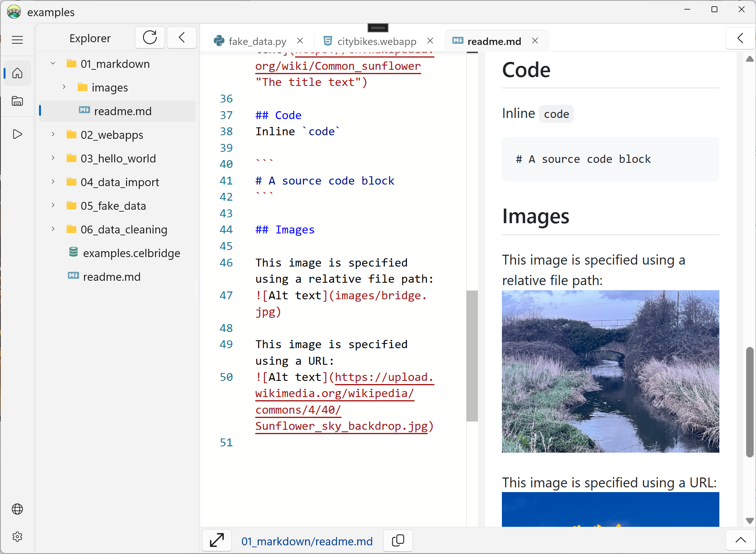The width and height of the screenshot is (756, 554).
Task: Copy the file path with the copy icon
Action: tap(398, 540)
